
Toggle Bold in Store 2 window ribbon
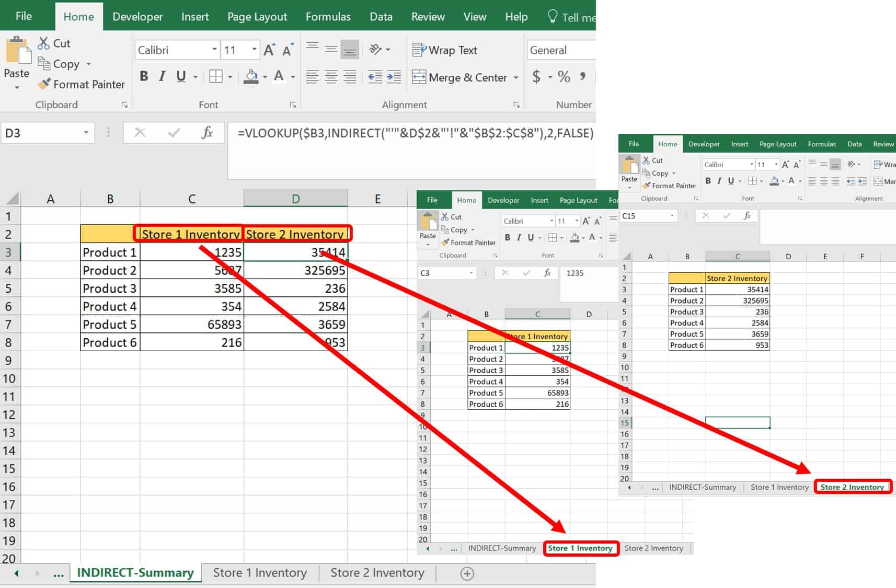(708, 181)
